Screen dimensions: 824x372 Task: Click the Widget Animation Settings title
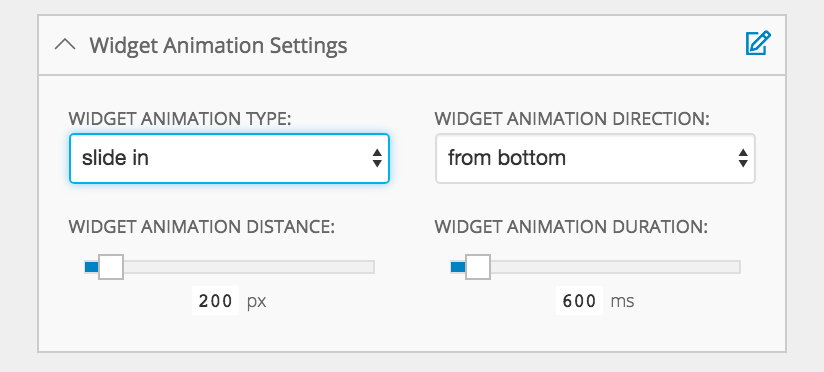pyautogui.click(x=218, y=45)
